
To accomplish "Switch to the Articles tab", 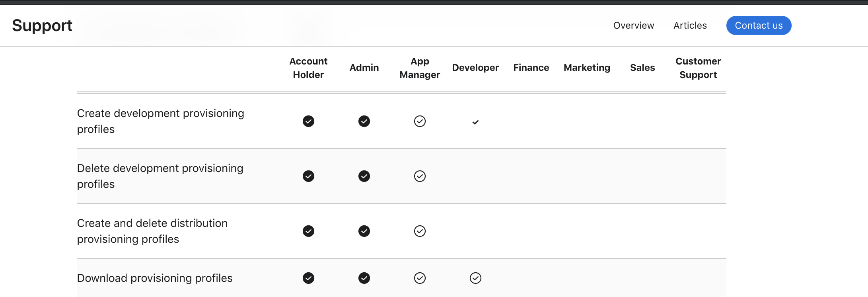I will tap(690, 25).
